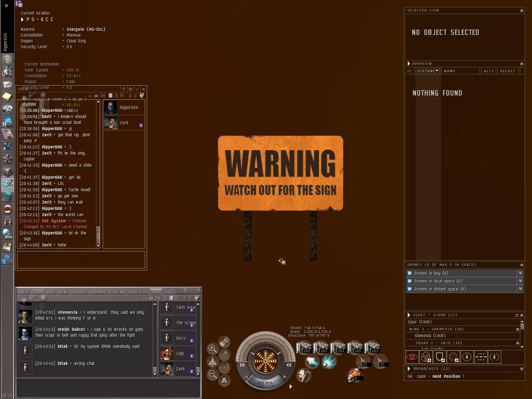Broadcast need shield with shield icon
Viewport: 532px width, 399px height.
coord(440,357)
